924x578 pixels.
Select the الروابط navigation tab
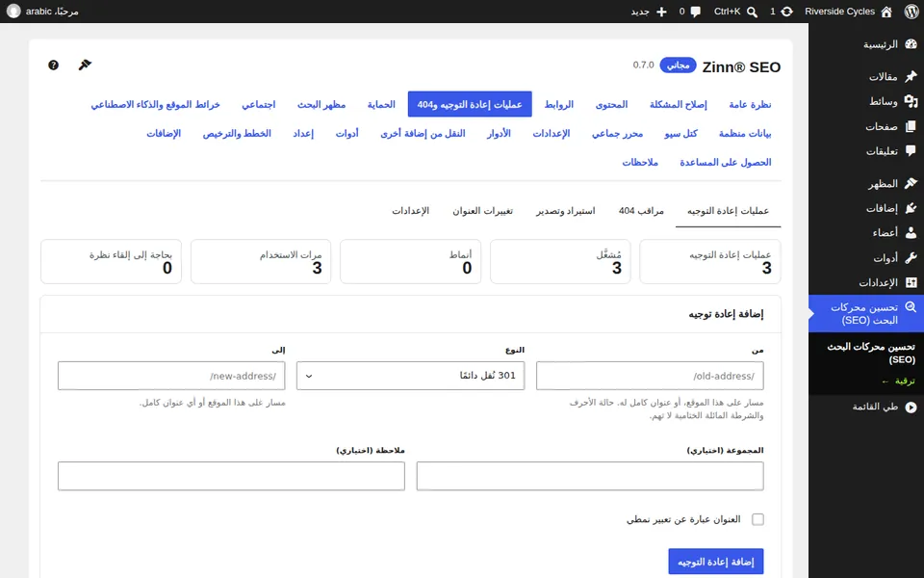[x=558, y=104]
